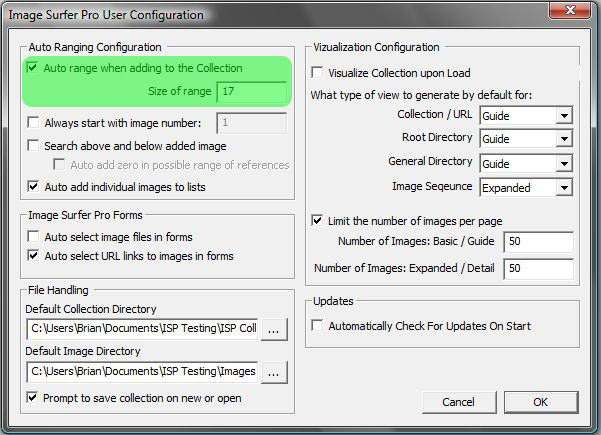Viewport: 601px width, 435px height.
Task: Close the User Configuration dialog
Action: pyautogui.click(x=570, y=10)
